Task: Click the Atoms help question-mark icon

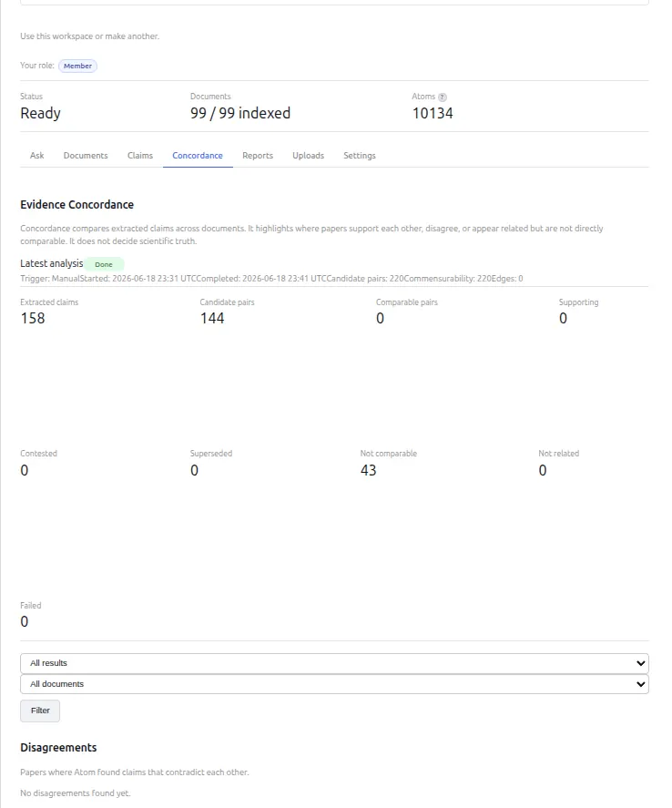Action: (x=443, y=97)
